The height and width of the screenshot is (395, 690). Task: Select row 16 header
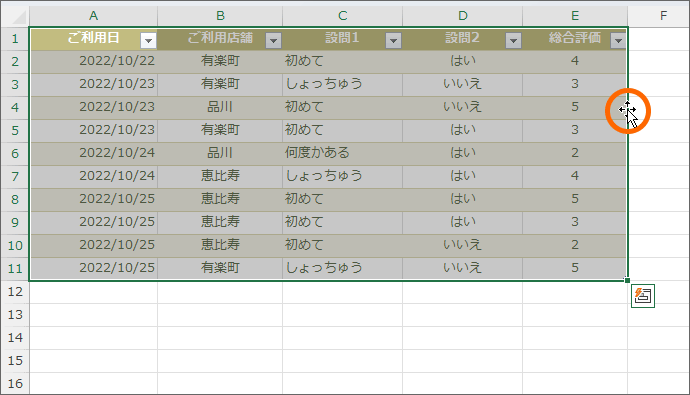tap(15, 384)
